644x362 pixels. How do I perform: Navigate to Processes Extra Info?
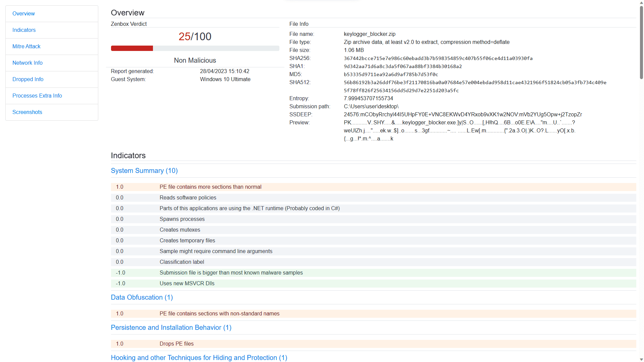[37, 96]
